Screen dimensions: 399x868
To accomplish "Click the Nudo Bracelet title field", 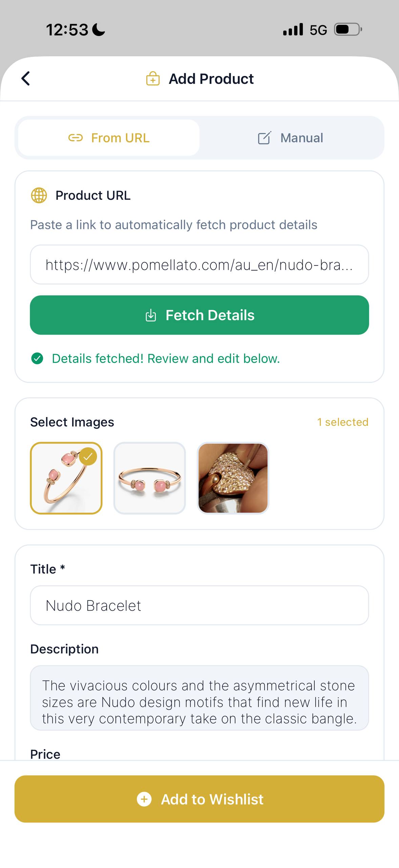I will [199, 605].
